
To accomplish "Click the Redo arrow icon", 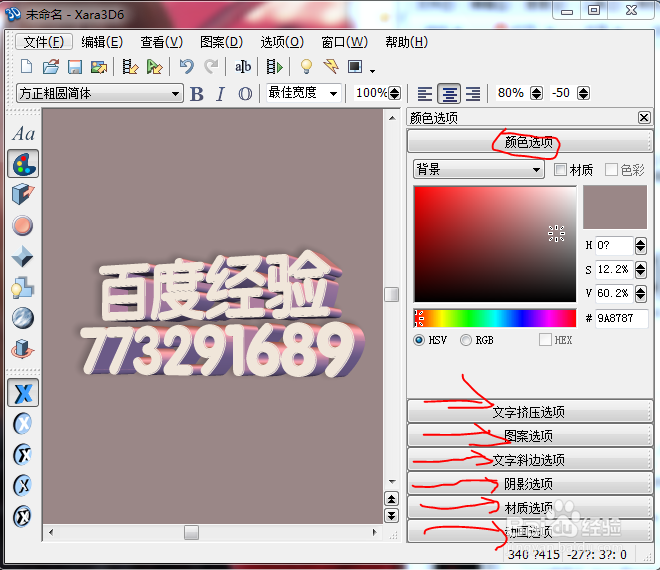I will [x=211, y=67].
